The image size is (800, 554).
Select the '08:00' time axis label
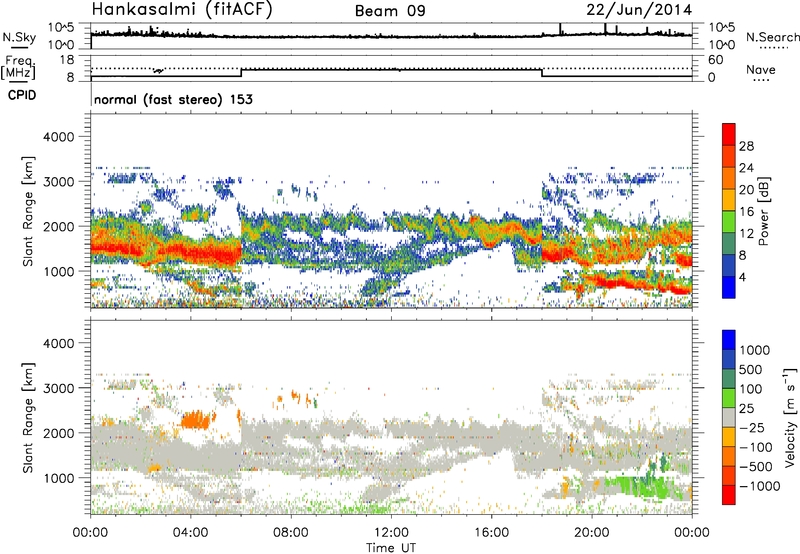click(x=291, y=533)
